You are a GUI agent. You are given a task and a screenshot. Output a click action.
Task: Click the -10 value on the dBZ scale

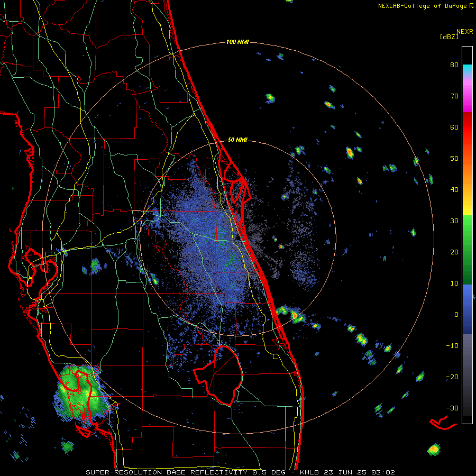click(x=452, y=346)
